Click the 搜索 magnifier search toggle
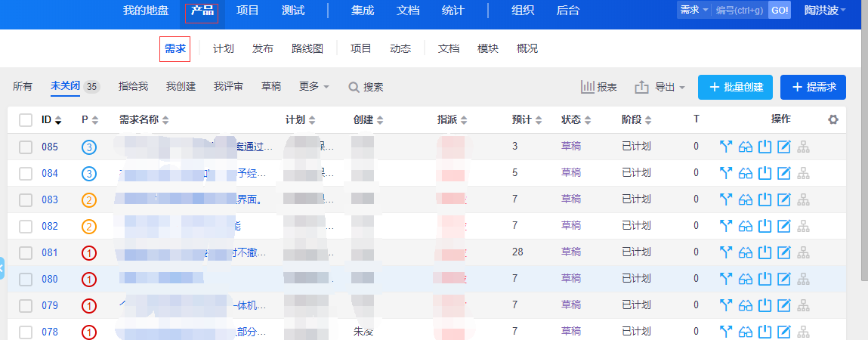Viewport: 868px width, 340px height. pos(366,87)
